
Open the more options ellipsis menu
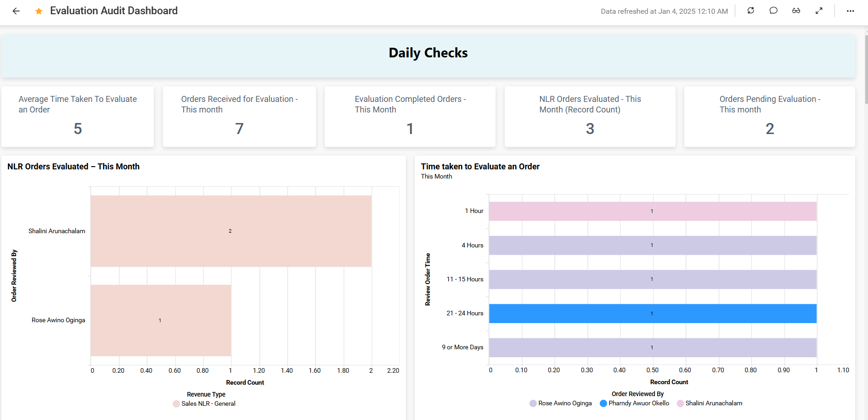(x=850, y=11)
